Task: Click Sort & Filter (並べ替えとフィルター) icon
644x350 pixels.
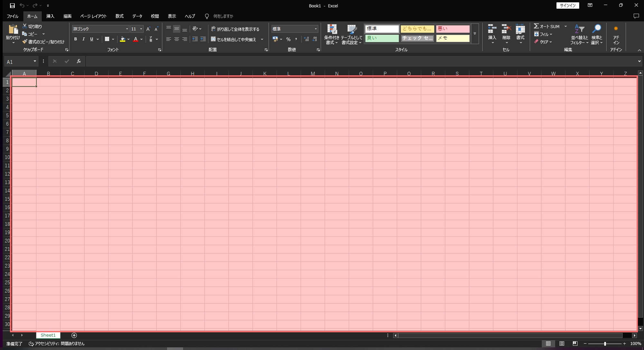Action: tap(579, 29)
